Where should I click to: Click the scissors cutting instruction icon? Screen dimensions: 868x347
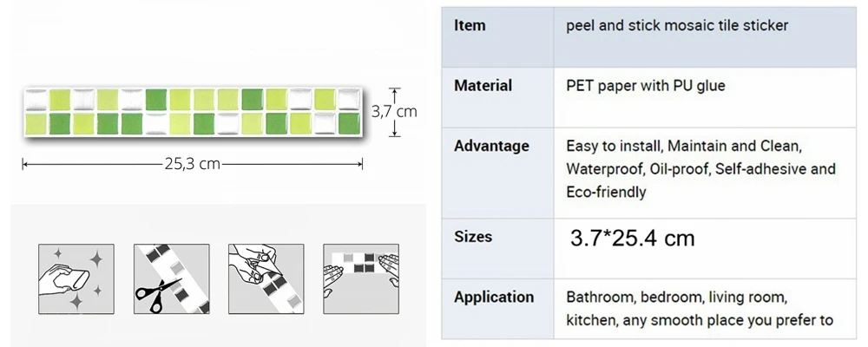pos(172,279)
